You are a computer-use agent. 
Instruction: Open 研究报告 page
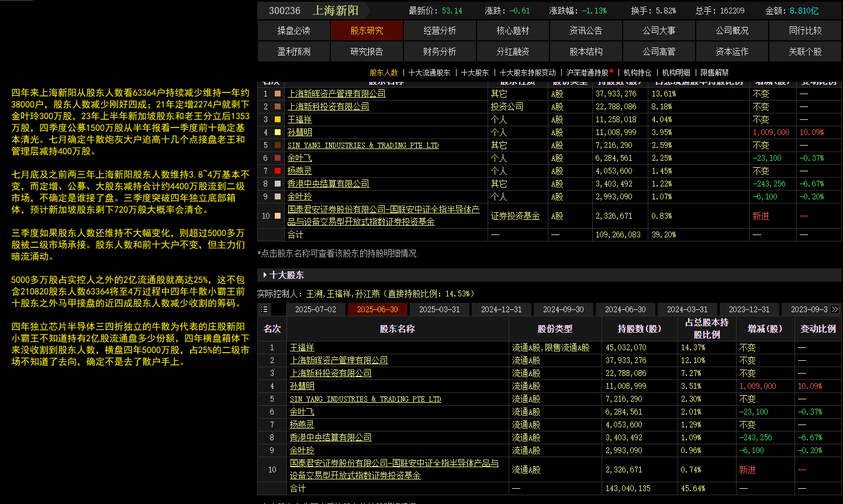point(367,51)
